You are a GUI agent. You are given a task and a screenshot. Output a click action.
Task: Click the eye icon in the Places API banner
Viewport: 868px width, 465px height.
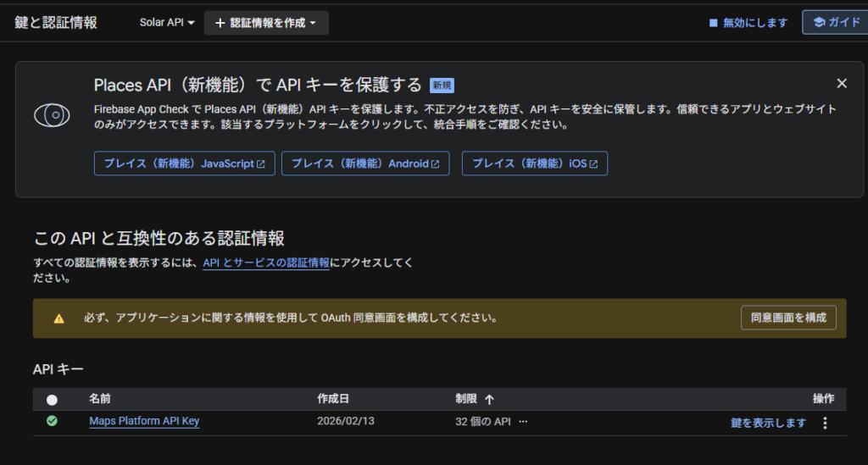[x=52, y=115]
